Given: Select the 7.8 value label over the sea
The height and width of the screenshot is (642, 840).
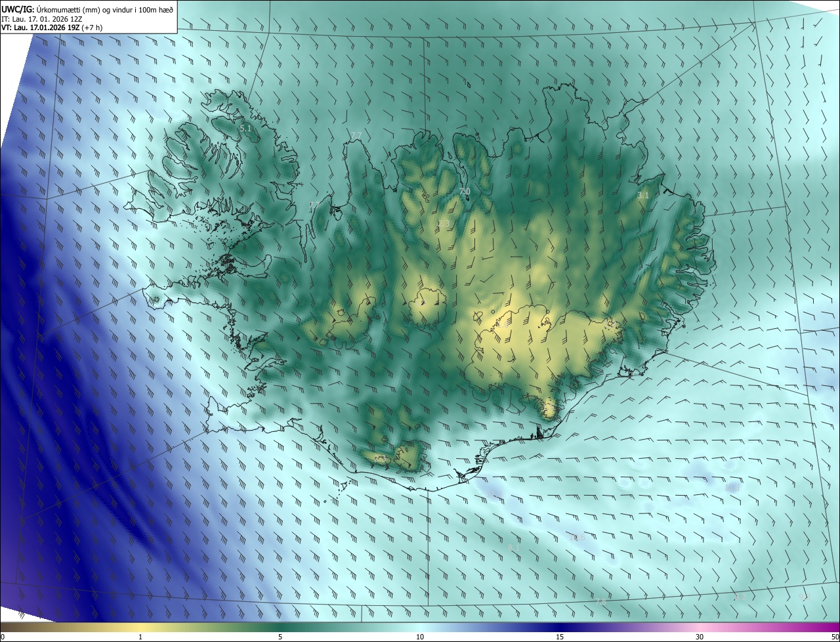Looking at the screenshot, I should click(x=600, y=601).
